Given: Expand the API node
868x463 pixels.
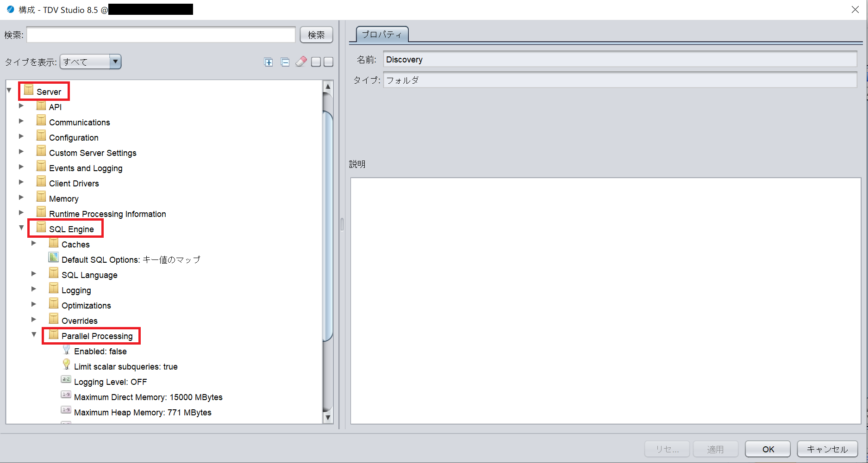Looking at the screenshot, I should pyautogui.click(x=21, y=105).
